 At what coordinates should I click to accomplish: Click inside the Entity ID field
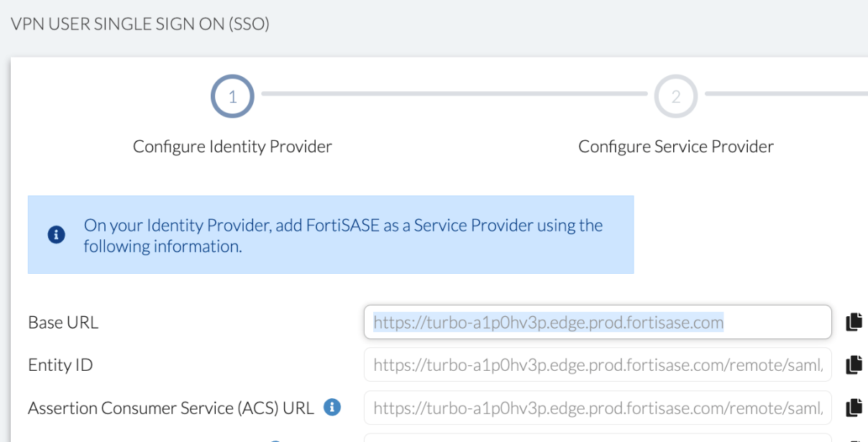coord(597,365)
